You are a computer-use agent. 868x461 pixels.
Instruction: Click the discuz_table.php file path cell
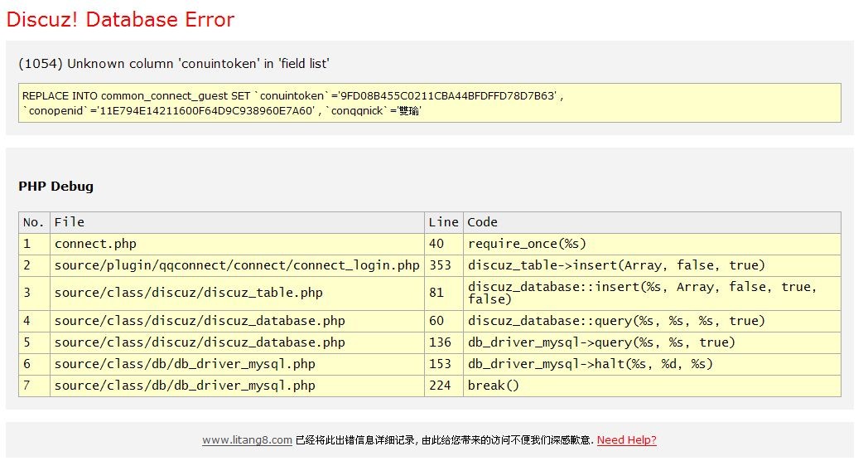pos(189,293)
